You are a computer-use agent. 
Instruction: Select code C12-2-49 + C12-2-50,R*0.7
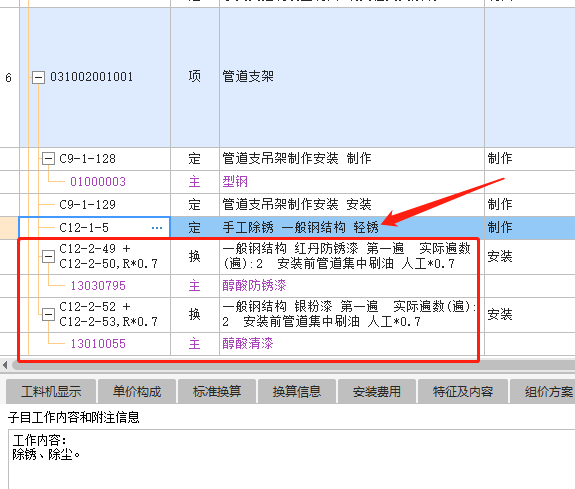point(109,256)
